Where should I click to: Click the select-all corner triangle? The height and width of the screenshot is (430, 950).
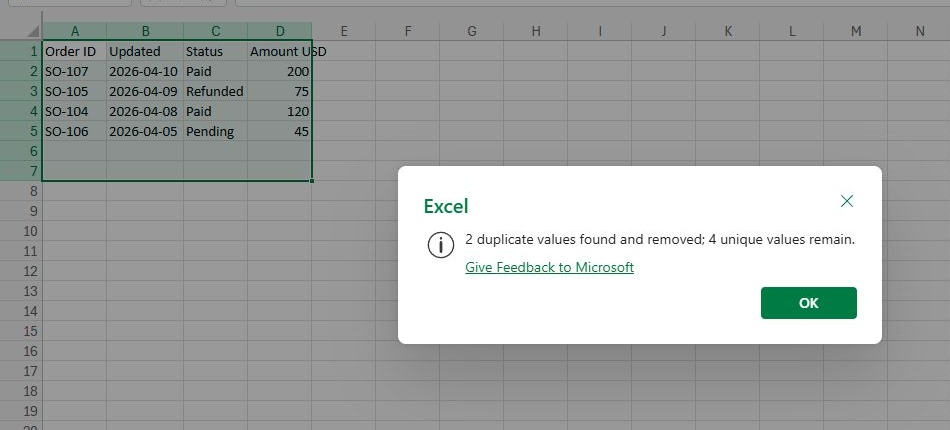[33, 31]
